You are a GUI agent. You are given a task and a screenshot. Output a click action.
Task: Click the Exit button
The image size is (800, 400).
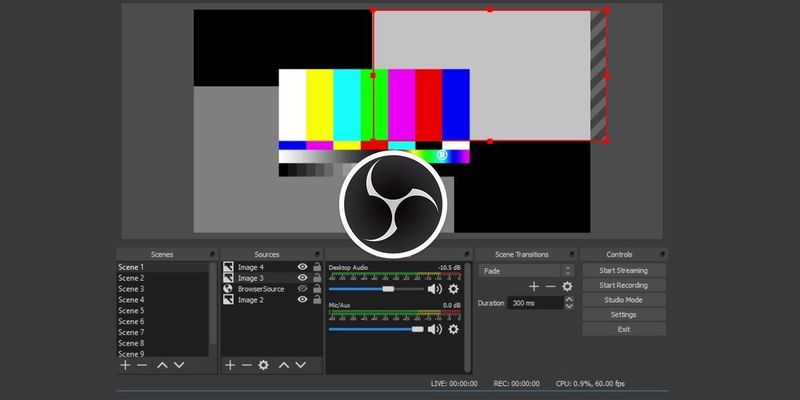[623, 330]
